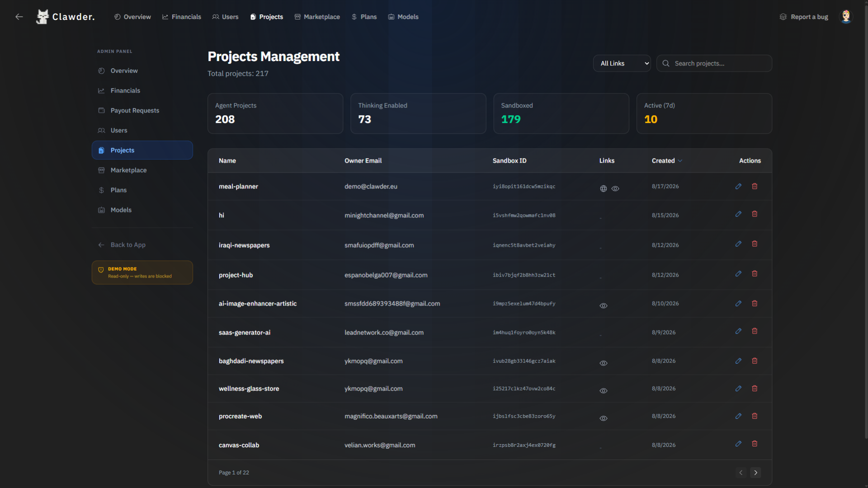Edit the wellness-glass-store project

tap(738, 389)
